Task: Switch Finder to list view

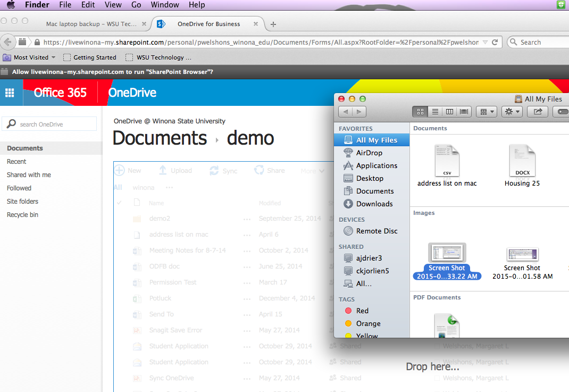Action: [x=435, y=112]
